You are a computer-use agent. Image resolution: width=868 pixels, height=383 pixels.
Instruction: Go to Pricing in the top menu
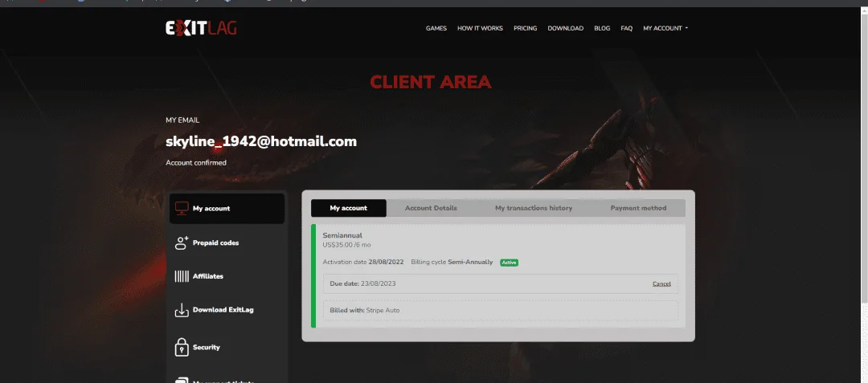click(525, 28)
